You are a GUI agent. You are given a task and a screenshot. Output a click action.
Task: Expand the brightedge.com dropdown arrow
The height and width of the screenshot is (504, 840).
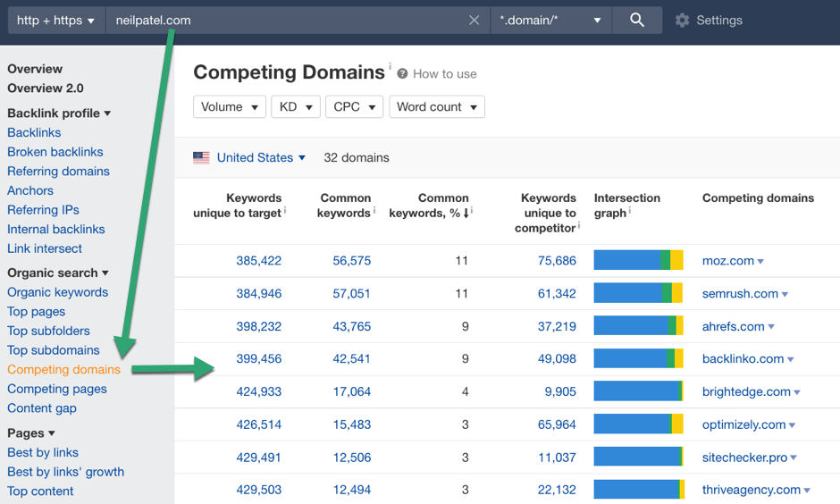point(797,392)
